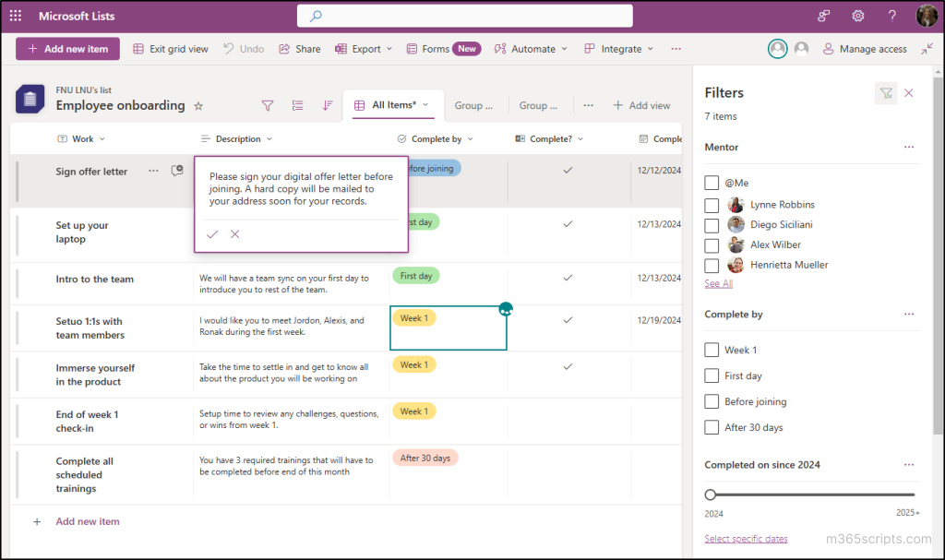Select the sort icon in the view toolbar

[327, 105]
